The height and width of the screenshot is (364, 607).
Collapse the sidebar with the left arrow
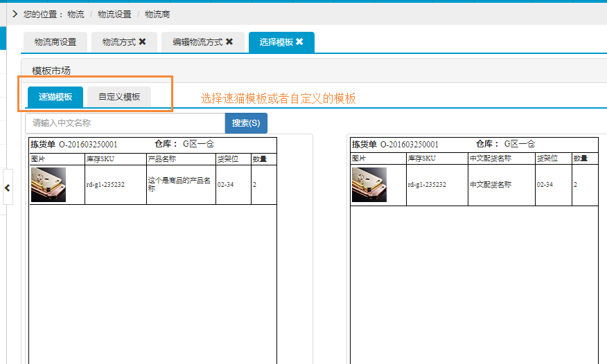click(8, 188)
